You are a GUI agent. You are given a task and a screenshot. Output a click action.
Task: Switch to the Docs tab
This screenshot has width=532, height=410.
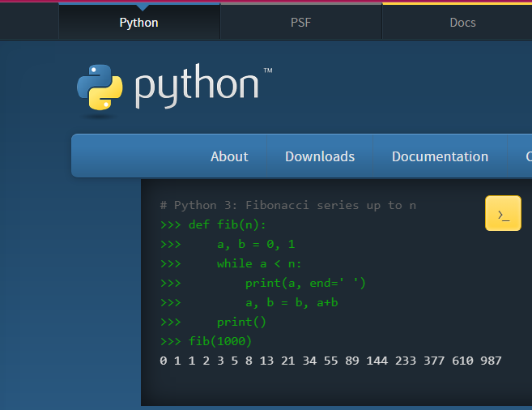click(463, 23)
